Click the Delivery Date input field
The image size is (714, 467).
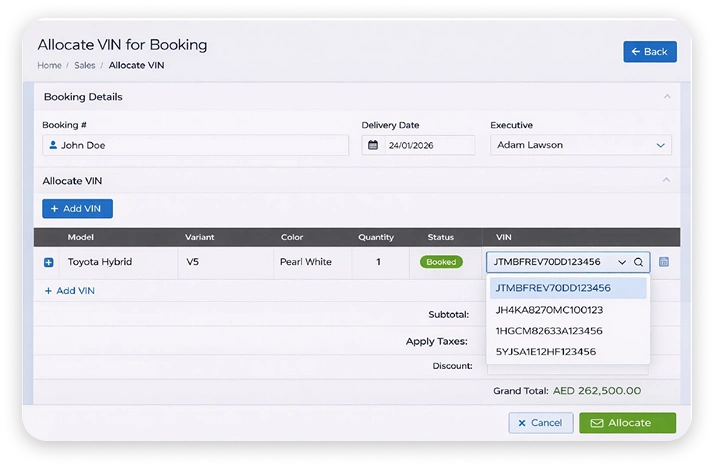point(418,145)
